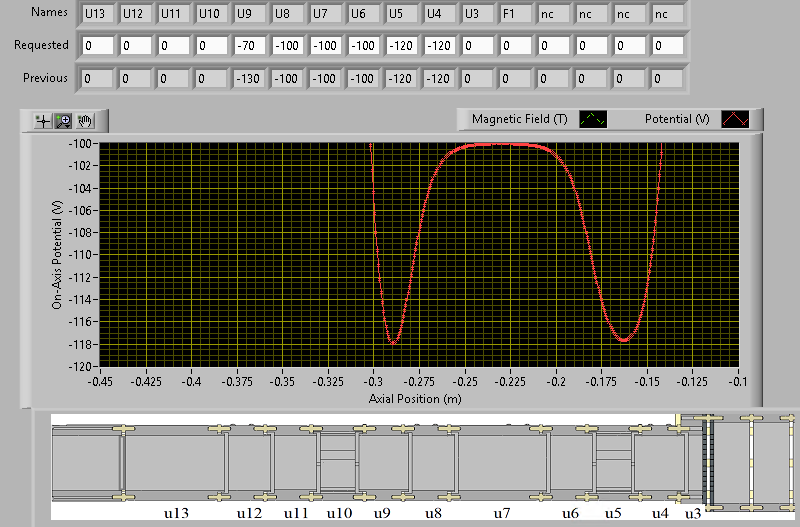The height and width of the screenshot is (527, 800).
Task: Click Requested value field for U12
Action: 136,46
